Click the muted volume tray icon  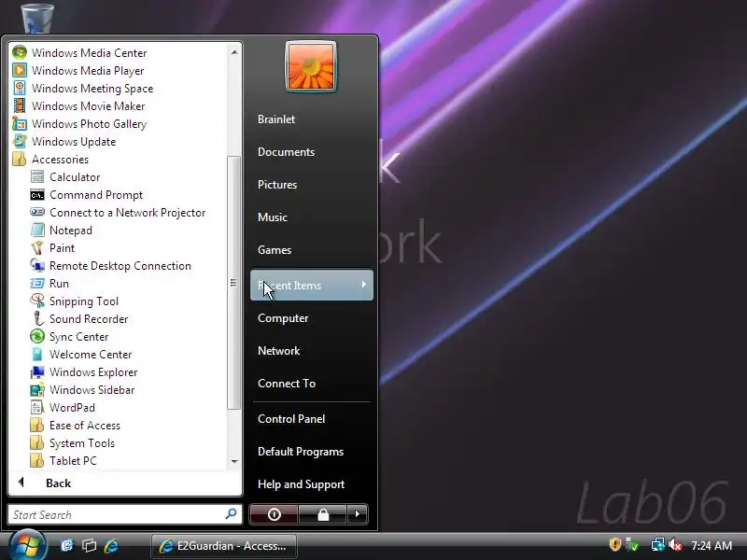[675, 544]
